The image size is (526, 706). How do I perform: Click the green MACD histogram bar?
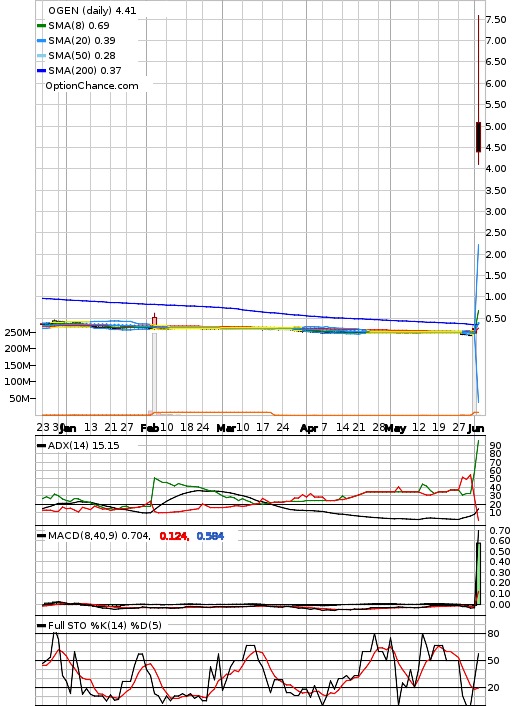click(478, 574)
